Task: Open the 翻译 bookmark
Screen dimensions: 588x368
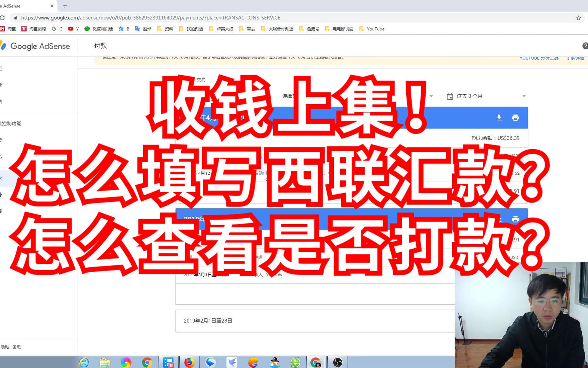Action: 143,29
